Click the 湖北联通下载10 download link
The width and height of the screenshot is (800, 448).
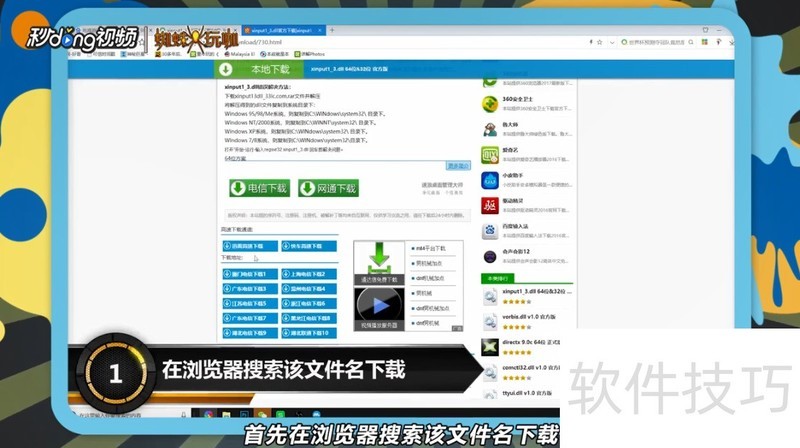tap(309, 333)
